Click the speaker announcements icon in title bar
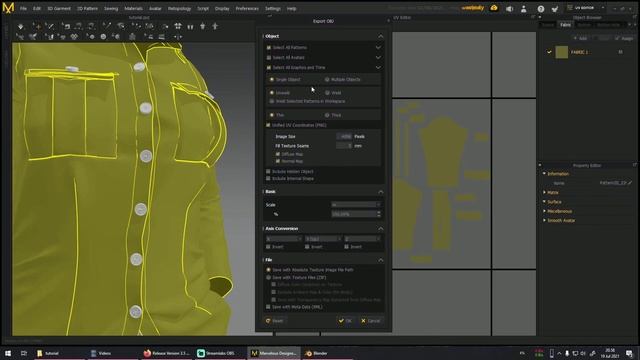 509,9
